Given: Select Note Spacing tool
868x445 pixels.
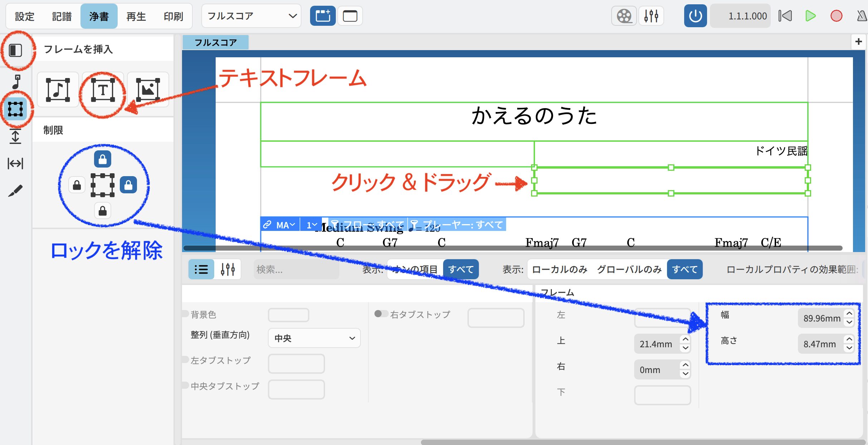Looking at the screenshot, I should point(15,164).
